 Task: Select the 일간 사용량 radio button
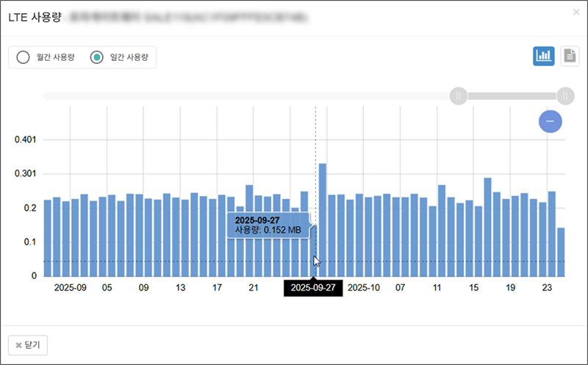click(96, 57)
